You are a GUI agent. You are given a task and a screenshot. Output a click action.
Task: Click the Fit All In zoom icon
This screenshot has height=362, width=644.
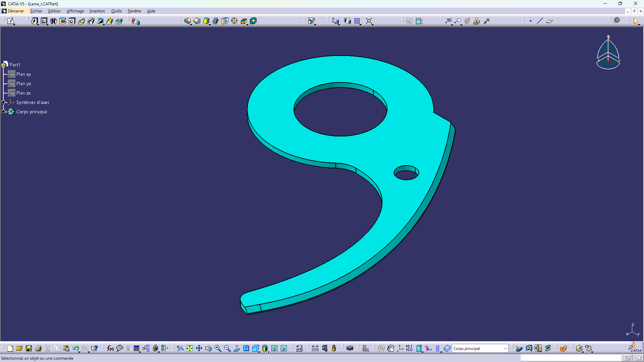pos(190,349)
